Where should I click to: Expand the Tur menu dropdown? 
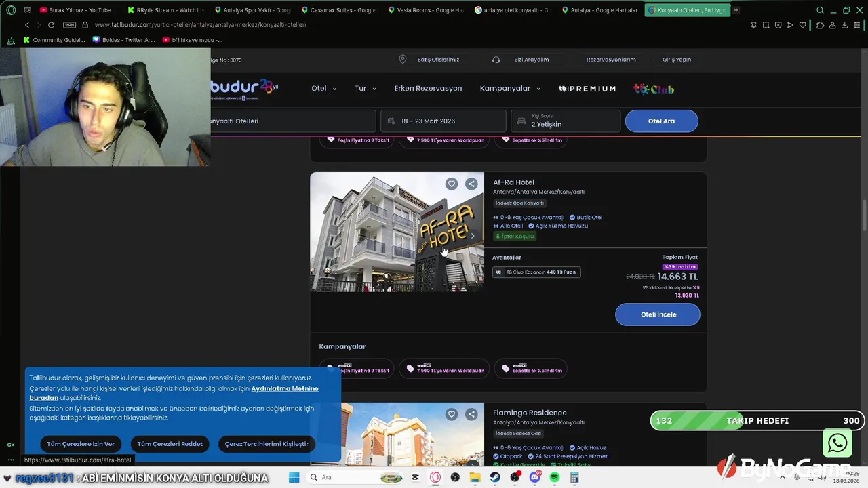pos(366,89)
